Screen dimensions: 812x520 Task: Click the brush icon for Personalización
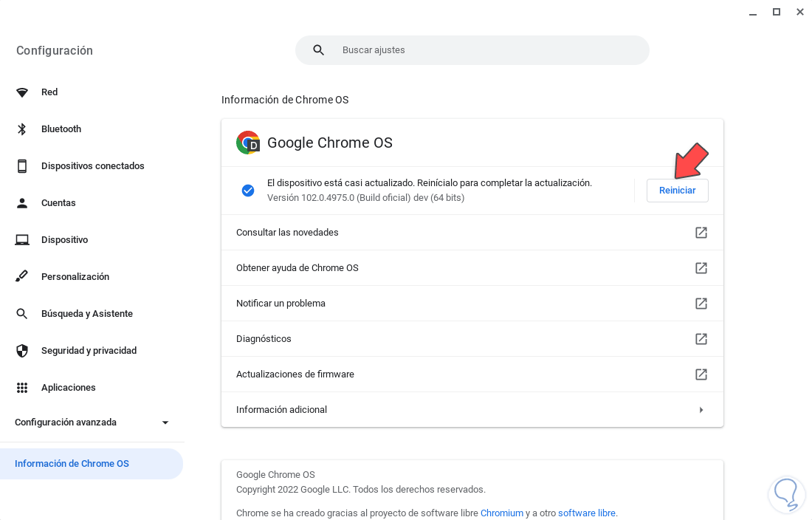click(22, 277)
